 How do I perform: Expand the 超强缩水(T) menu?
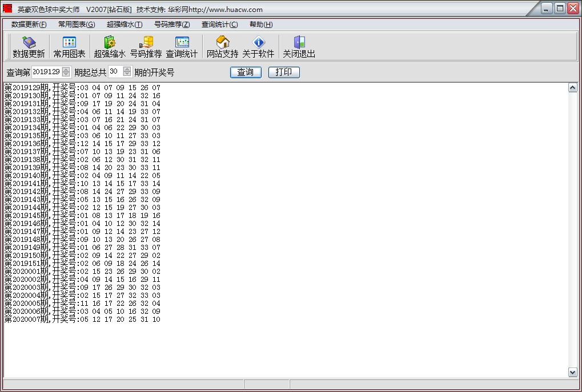tap(125, 25)
